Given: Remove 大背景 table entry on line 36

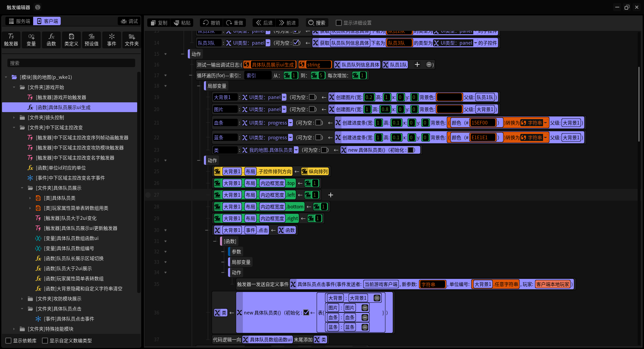Looking at the screenshot, I should point(377,298).
